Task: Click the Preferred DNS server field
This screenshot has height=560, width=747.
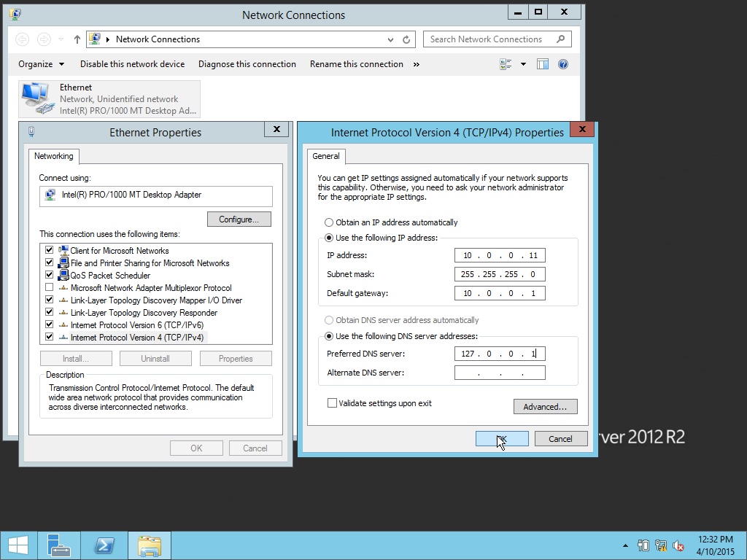Action: pos(500,354)
